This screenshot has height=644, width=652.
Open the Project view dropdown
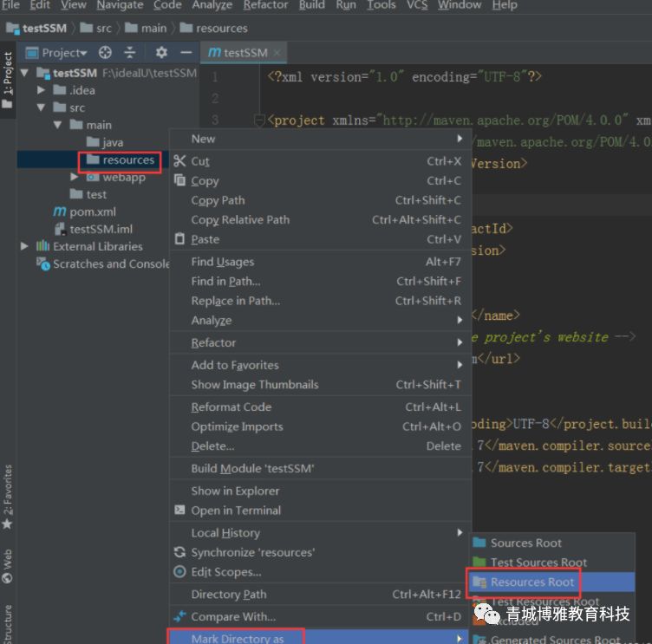(x=64, y=53)
